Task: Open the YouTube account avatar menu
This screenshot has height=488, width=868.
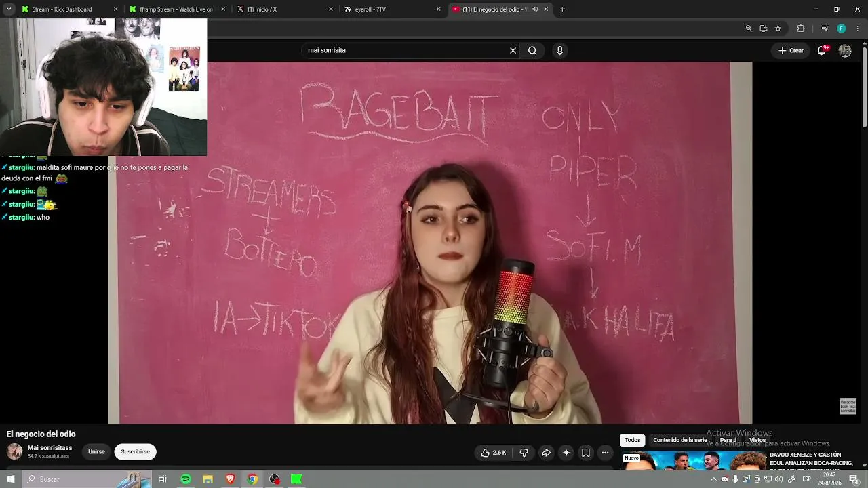Action: pos(845,50)
